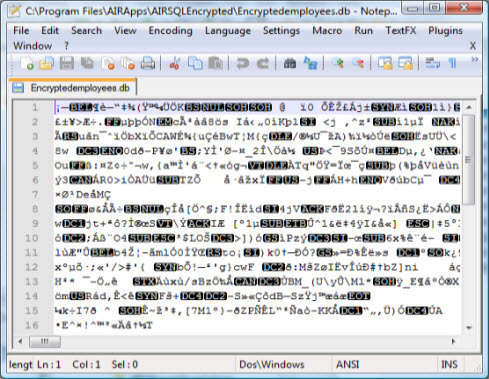
Task: Print the document using printer icon
Action: pyautogui.click(x=148, y=63)
